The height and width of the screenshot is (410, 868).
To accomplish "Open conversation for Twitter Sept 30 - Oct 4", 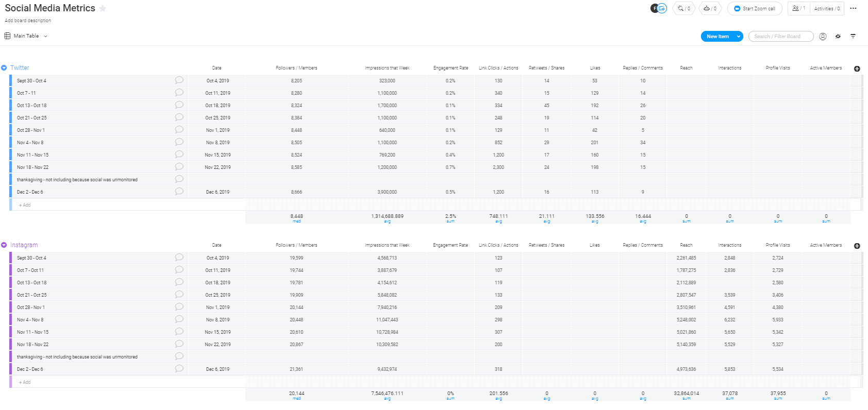I will pyautogui.click(x=179, y=80).
